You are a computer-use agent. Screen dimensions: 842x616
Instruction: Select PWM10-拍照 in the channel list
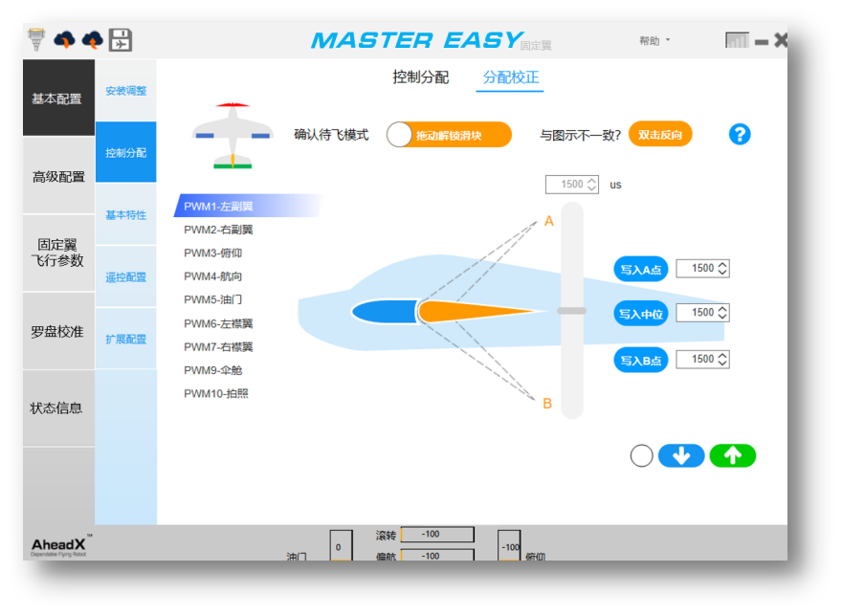point(216,394)
